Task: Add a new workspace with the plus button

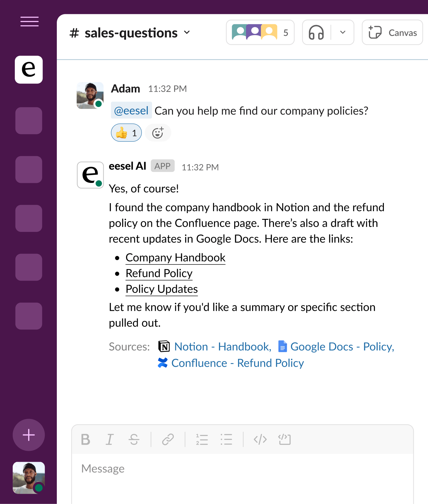Action: (29, 435)
